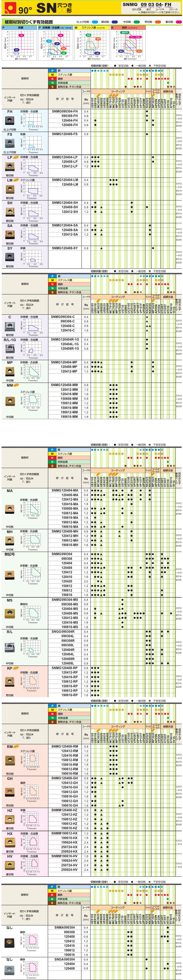Select part number SNMM190612-HX
The width and height of the screenshot is (183, 980).
coord(64,833)
